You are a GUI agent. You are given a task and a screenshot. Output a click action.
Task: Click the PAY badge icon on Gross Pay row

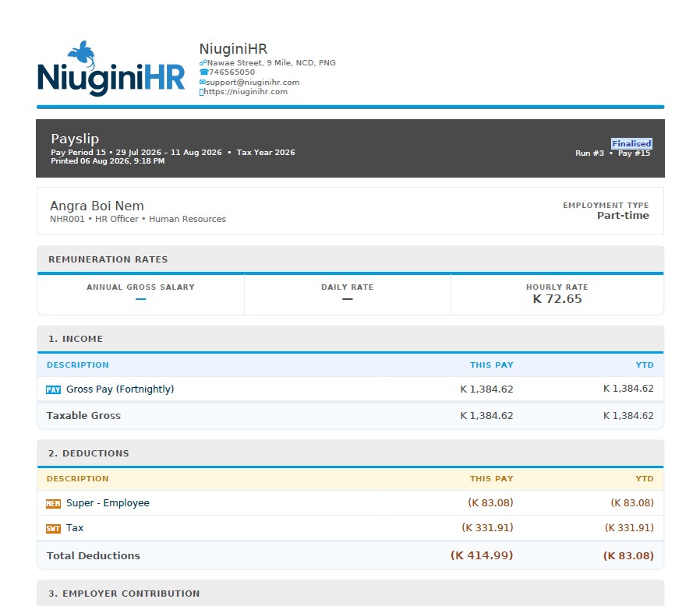(54, 389)
